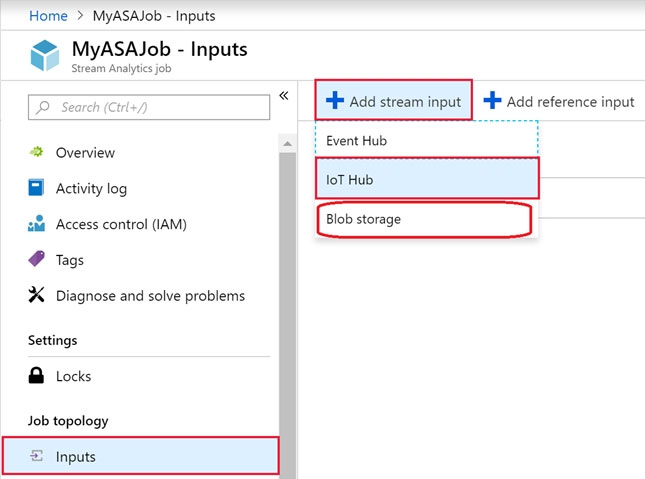The height and width of the screenshot is (479, 645).
Task: Click the Activity log book icon
Action: (x=36, y=187)
